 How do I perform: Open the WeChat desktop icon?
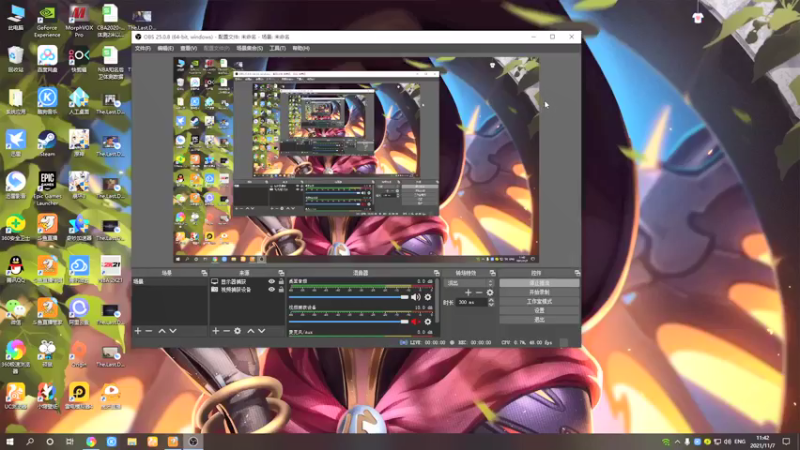click(15, 312)
